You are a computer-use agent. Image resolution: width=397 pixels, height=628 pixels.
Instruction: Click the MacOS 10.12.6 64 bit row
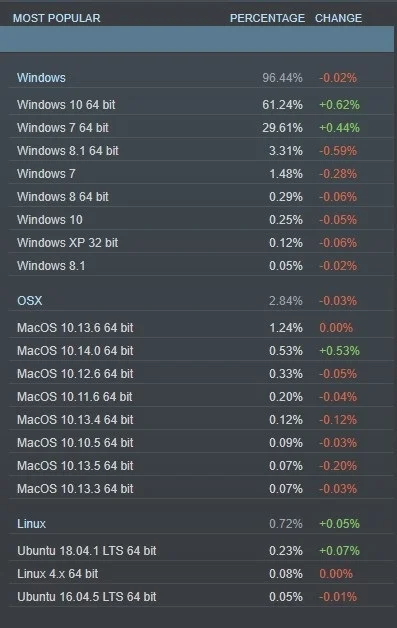coord(201,374)
